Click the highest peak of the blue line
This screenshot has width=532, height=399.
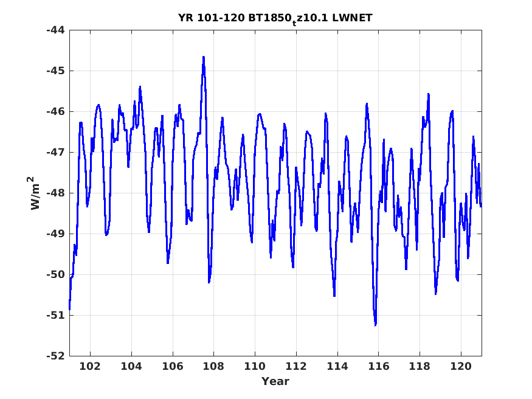(x=204, y=57)
